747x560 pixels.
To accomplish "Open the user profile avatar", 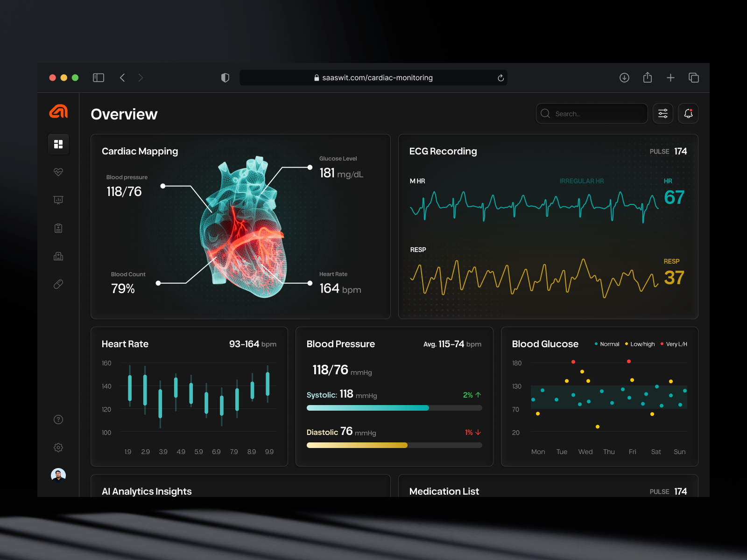I will 58,475.
